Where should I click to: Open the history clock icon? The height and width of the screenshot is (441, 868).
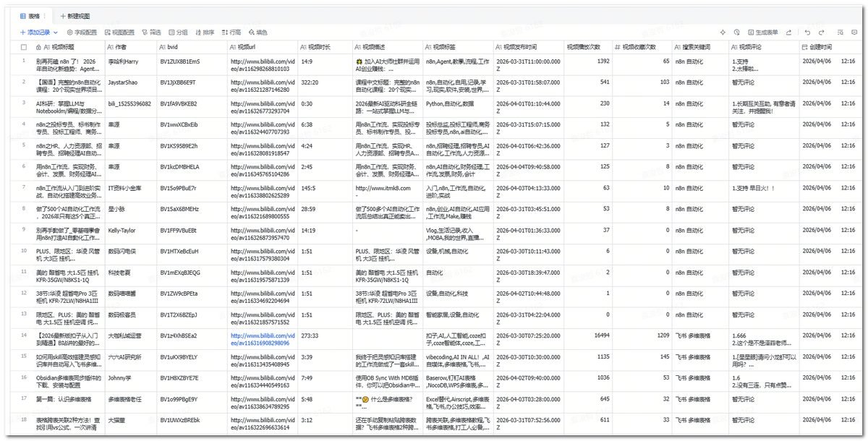737,33
